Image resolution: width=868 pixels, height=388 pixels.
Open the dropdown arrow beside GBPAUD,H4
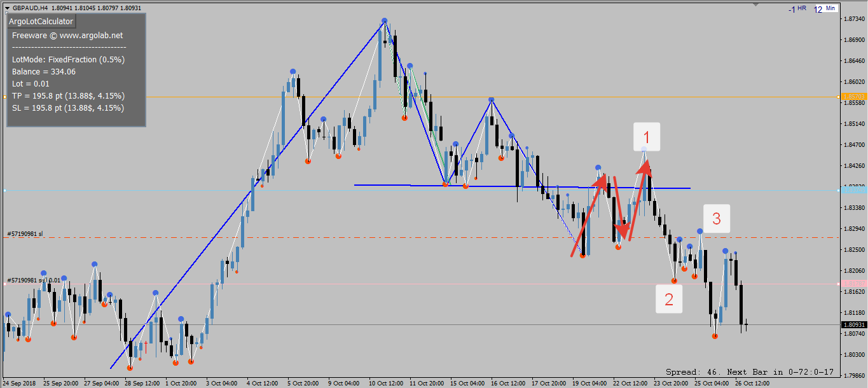coord(7,8)
